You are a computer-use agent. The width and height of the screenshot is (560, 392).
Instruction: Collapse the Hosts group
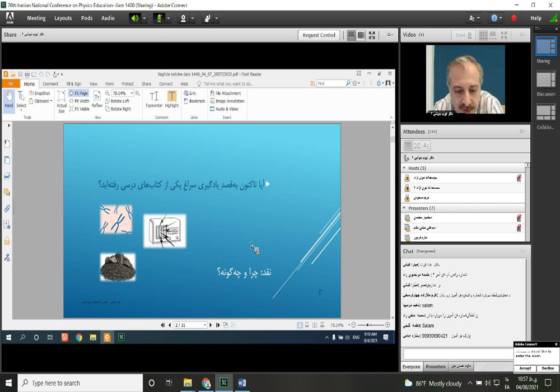404,168
